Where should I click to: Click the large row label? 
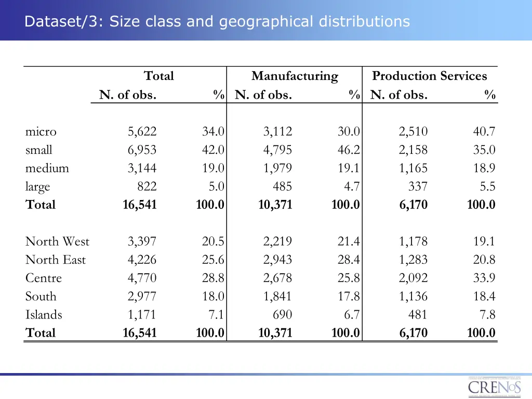(x=37, y=187)
